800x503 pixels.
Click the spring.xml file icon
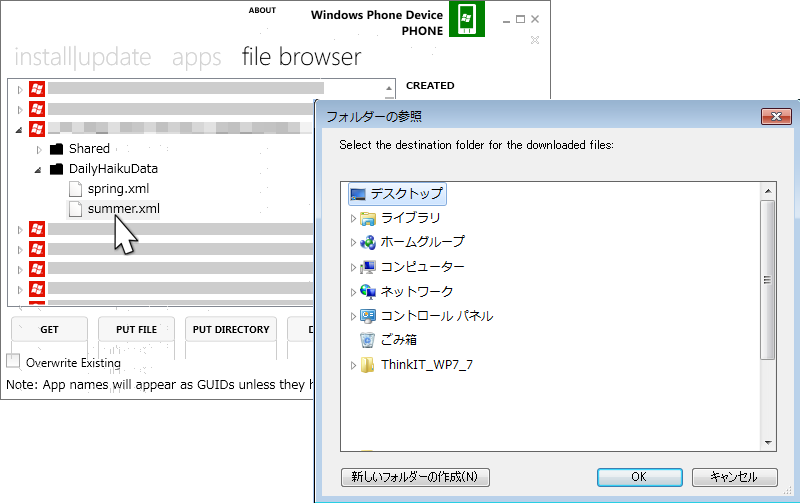[x=75, y=189]
